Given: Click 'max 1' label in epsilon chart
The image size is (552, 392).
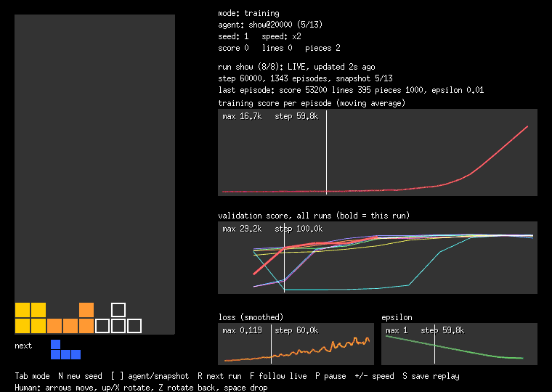Looking at the screenshot, I should (x=397, y=331).
